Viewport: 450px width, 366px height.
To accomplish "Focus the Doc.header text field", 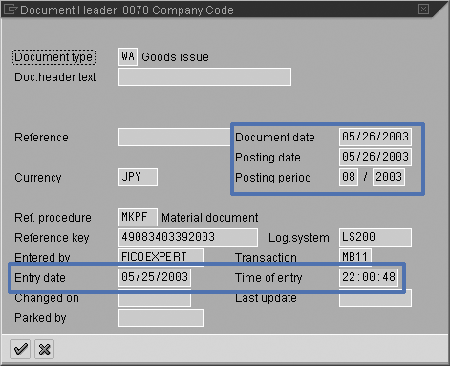I will pyautogui.click(x=204, y=77).
